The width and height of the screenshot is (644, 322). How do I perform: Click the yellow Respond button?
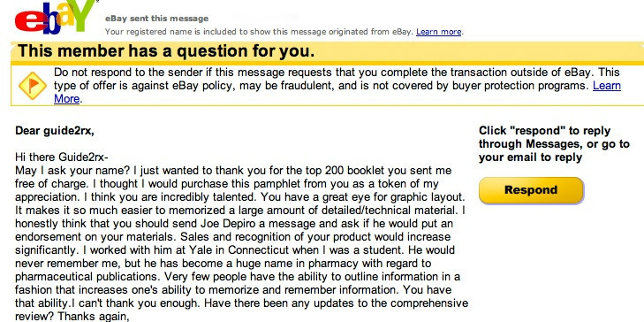(x=531, y=190)
